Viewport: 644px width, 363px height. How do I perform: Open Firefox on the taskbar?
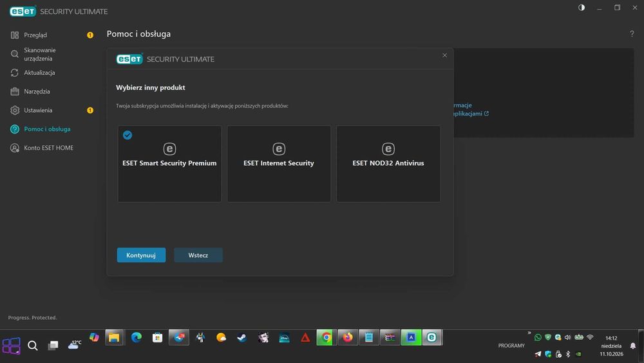(x=348, y=337)
